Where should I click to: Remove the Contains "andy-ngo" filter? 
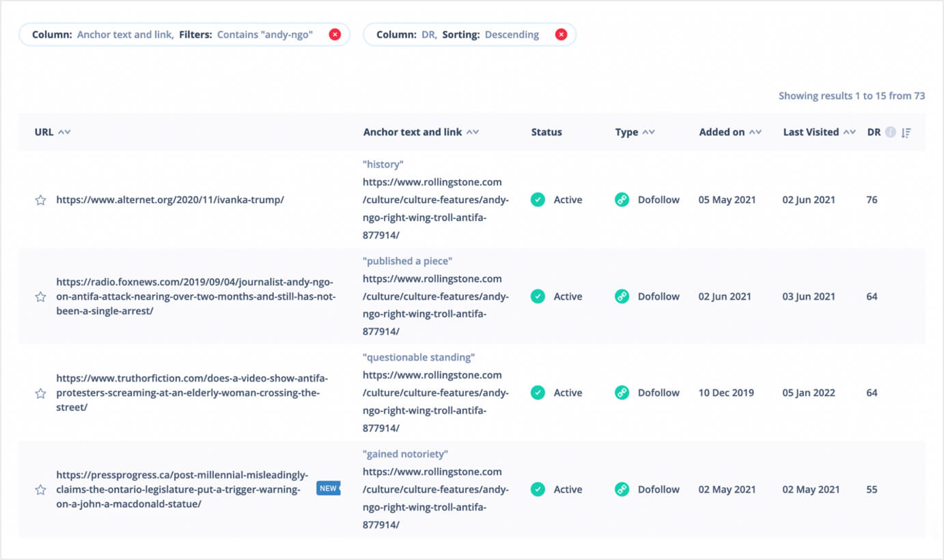point(335,34)
